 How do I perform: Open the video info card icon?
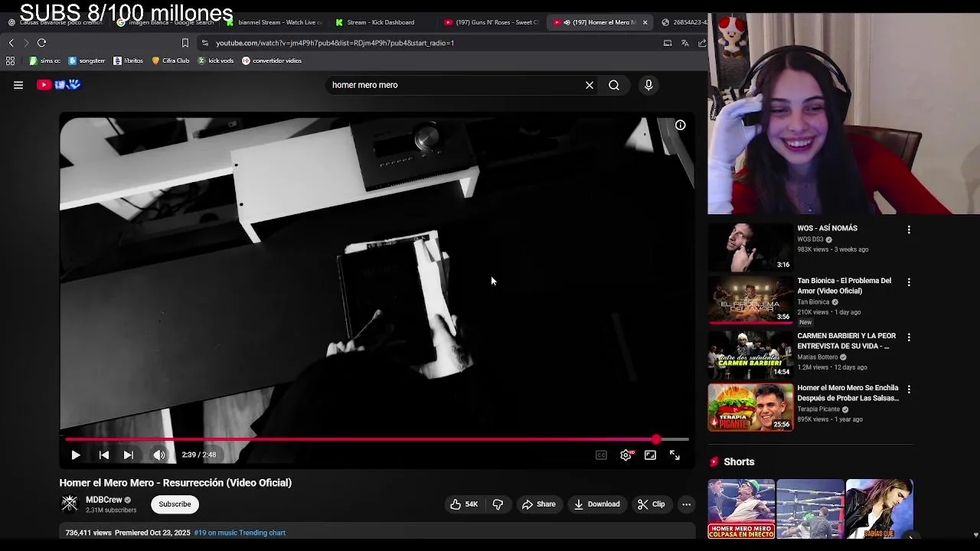(x=680, y=125)
